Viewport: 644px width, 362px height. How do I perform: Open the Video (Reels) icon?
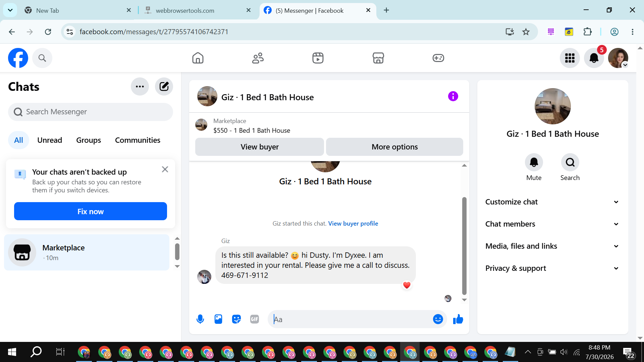[318, 58]
